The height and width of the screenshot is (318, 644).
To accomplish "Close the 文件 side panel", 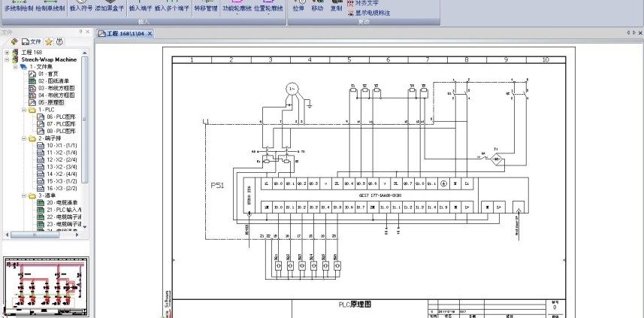I will click(87, 32).
